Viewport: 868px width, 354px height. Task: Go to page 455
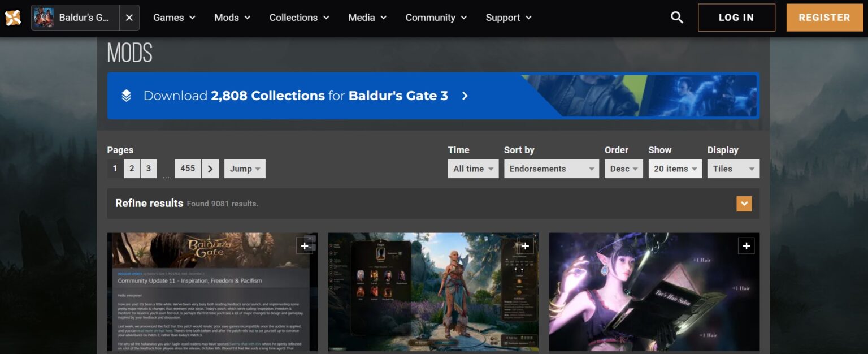tap(188, 169)
